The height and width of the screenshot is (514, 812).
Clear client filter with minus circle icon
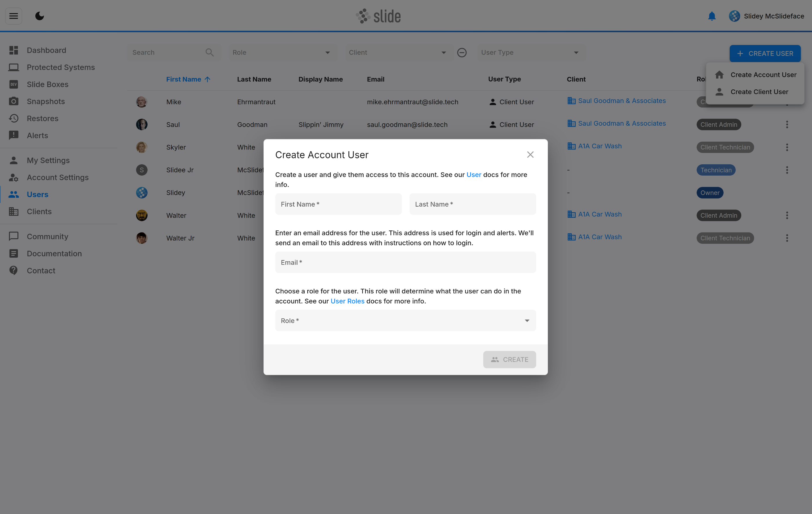tap(462, 53)
